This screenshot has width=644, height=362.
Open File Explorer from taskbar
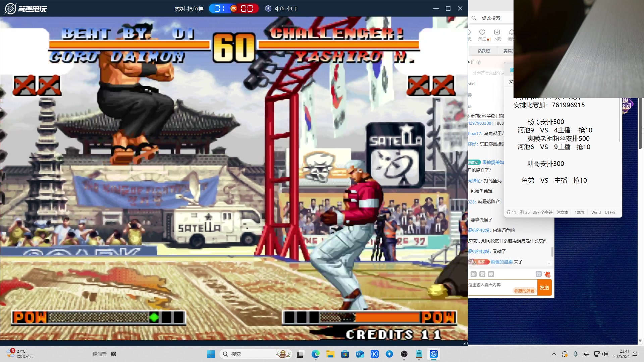click(330, 354)
